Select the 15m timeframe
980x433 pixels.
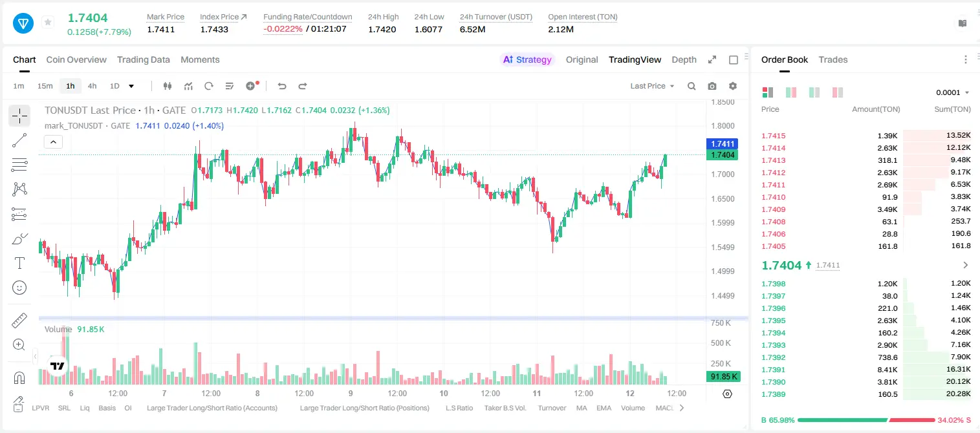(45, 86)
